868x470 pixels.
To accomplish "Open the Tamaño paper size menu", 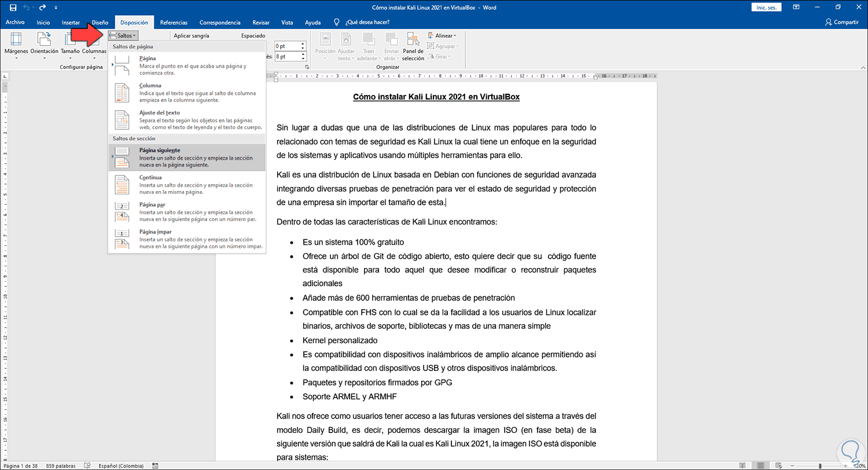I will 70,46.
